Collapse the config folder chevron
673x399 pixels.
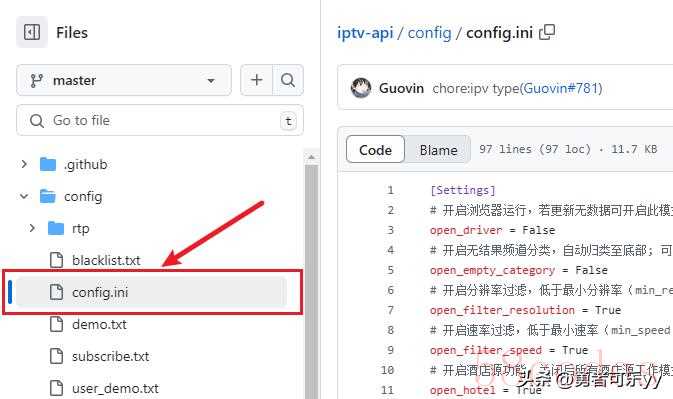(24, 196)
